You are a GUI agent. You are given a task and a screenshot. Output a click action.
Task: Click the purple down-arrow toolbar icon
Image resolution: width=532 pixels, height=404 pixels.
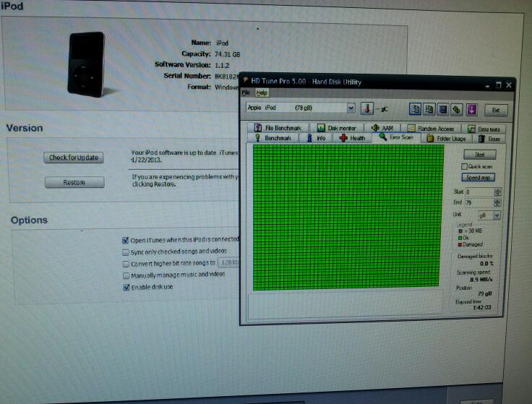(x=471, y=110)
